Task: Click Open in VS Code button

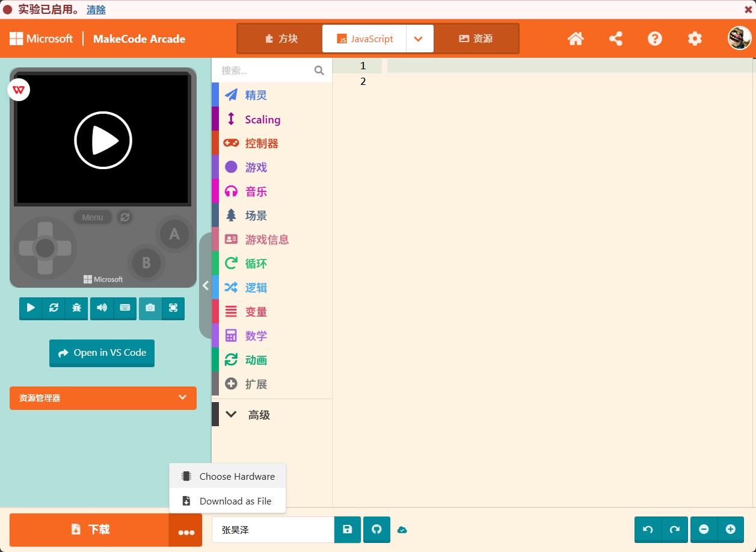Action: [x=102, y=353]
